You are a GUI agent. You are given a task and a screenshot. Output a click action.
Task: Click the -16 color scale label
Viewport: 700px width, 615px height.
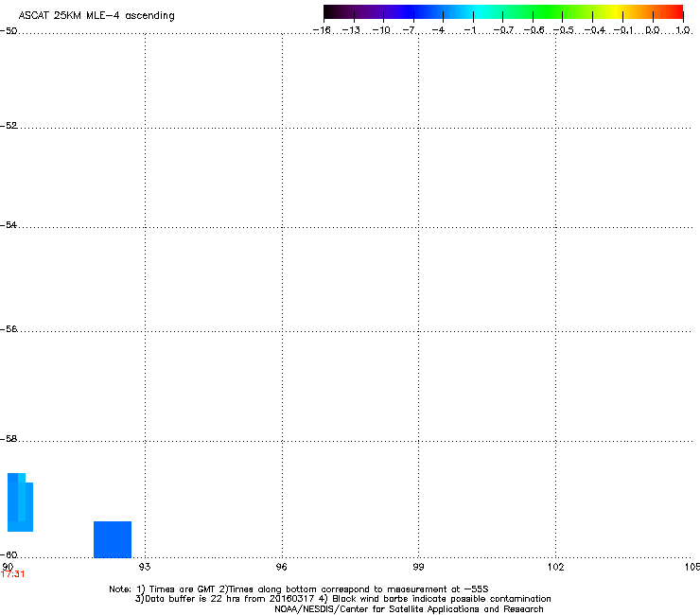pos(322,30)
